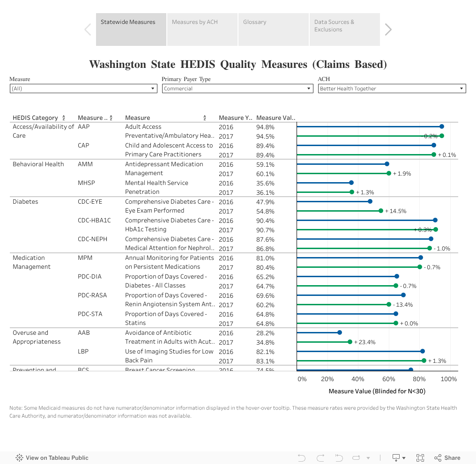Go to Data Sources & Exclusions tab
The image size is (476, 464).
(x=345, y=29)
